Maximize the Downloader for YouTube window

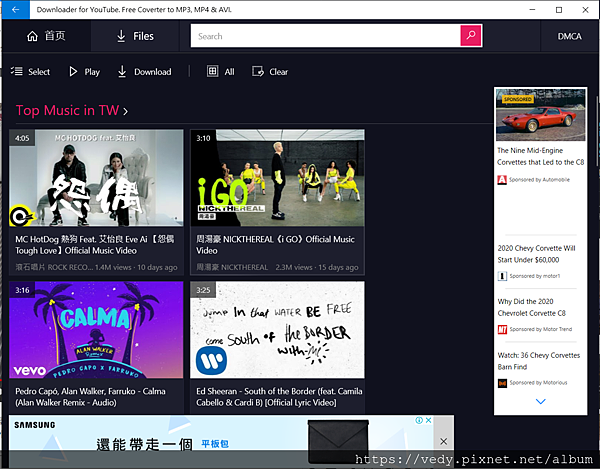point(559,10)
